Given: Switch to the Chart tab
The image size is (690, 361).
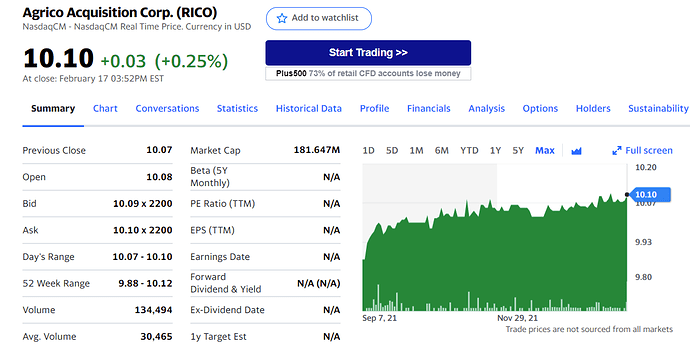Looking at the screenshot, I should click(105, 109).
